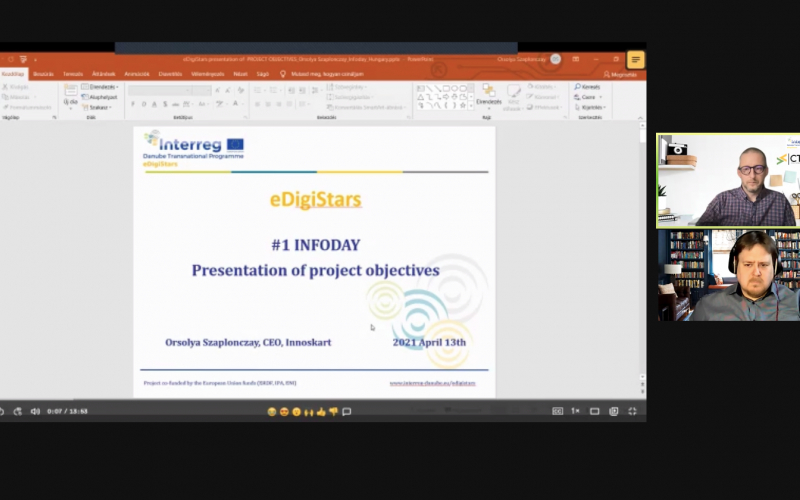Click the bullets list icon
The height and width of the screenshot is (500, 800).
coord(259,90)
